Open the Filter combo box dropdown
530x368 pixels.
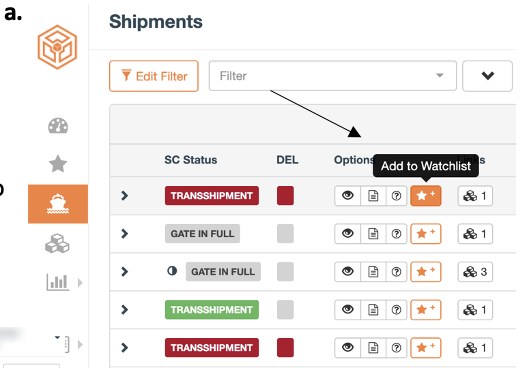(333, 76)
